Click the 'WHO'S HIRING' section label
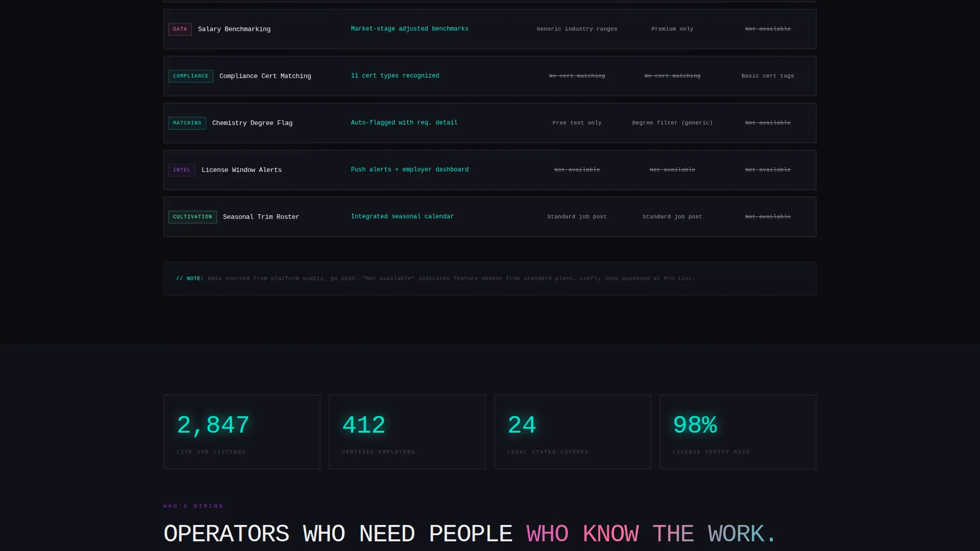Screen dimensions: 980x551 point(193,506)
